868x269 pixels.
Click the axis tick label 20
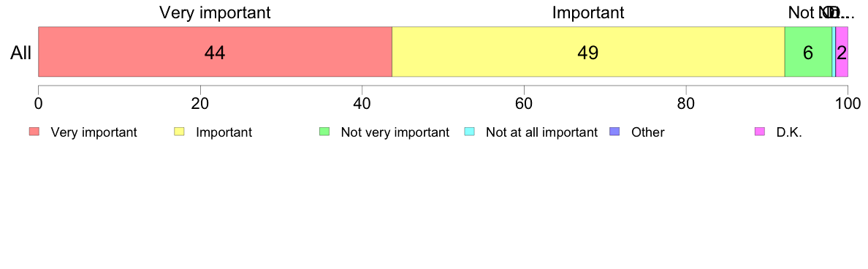tap(200, 103)
